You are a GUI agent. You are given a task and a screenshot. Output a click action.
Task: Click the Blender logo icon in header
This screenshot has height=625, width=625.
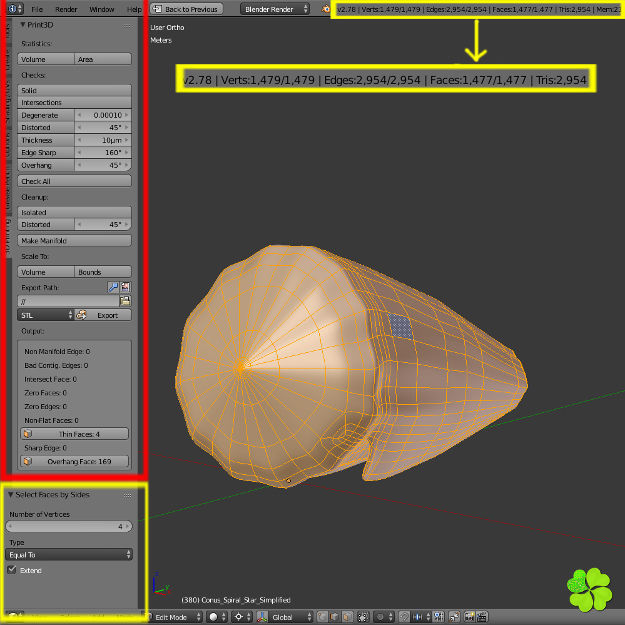[x=326, y=9]
